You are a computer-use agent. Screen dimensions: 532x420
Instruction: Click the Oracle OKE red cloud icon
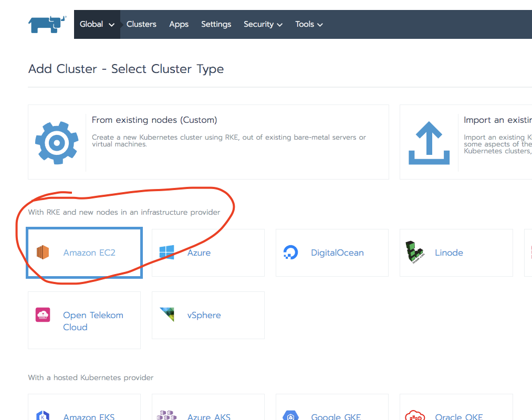pyautogui.click(x=414, y=415)
